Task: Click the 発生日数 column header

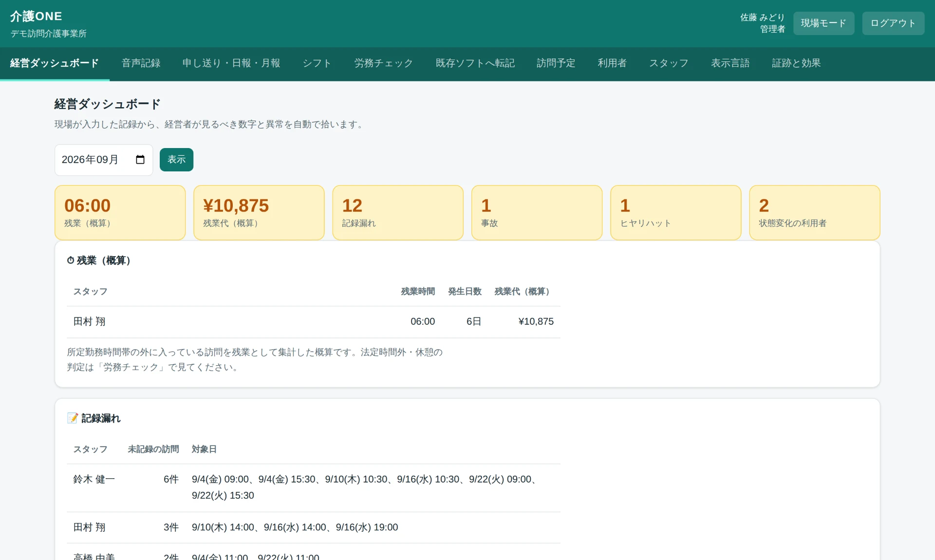Action: point(465,292)
